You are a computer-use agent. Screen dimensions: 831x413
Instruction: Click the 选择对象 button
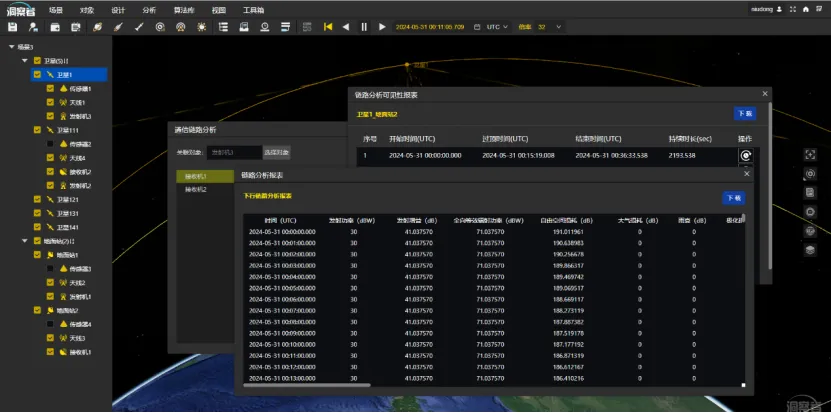[277, 152]
